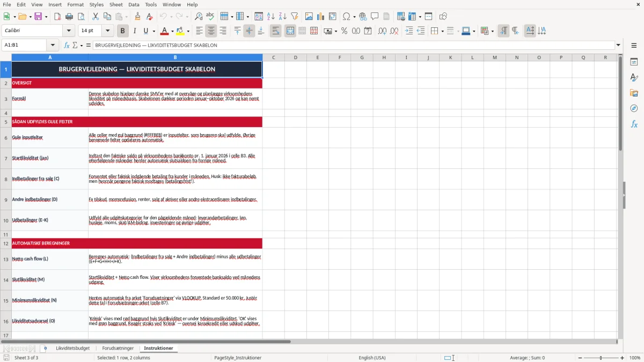Click the Sort dialog icon
The image size is (644, 362).
(x=259, y=17)
